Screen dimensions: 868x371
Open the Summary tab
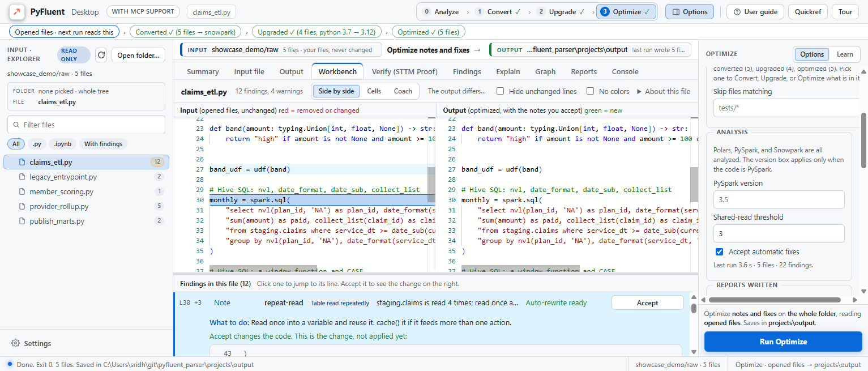[x=203, y=71]
